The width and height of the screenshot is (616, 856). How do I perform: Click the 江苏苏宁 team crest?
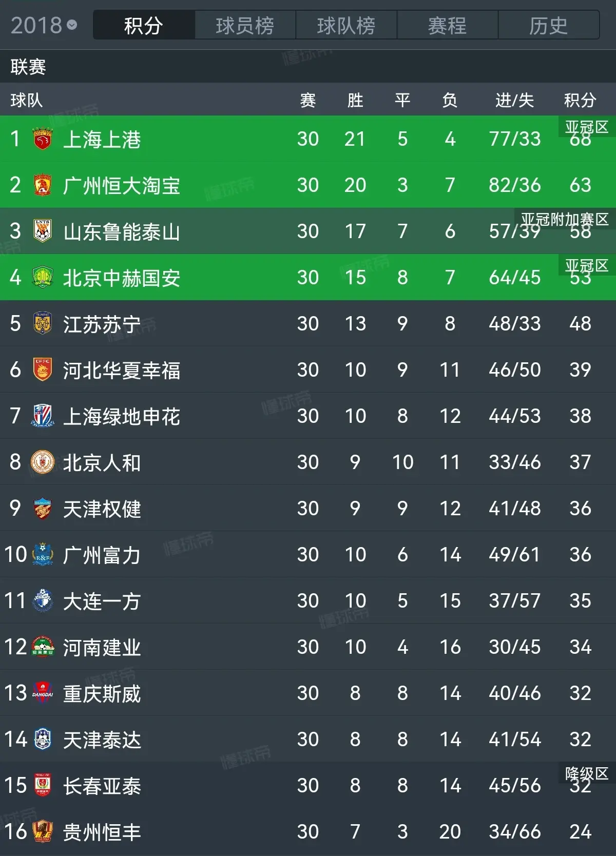[43, 324]
